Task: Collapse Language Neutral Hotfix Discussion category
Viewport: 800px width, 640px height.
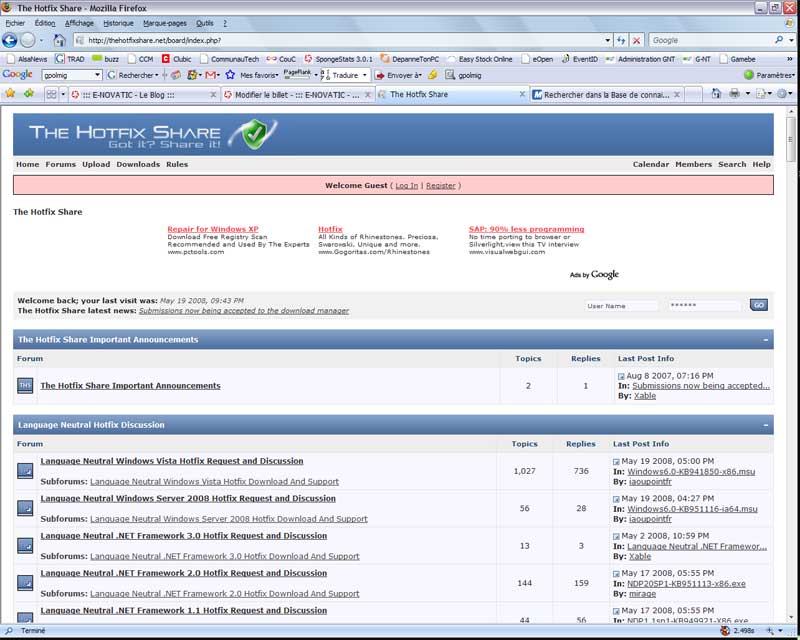Action: point(766,425)
